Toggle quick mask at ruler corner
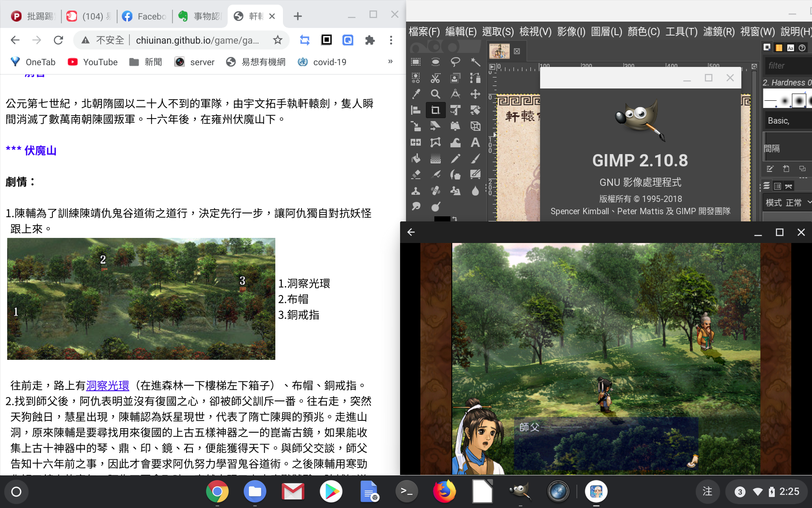The width and height of the screenshot is (812, 508). point(492,67)
